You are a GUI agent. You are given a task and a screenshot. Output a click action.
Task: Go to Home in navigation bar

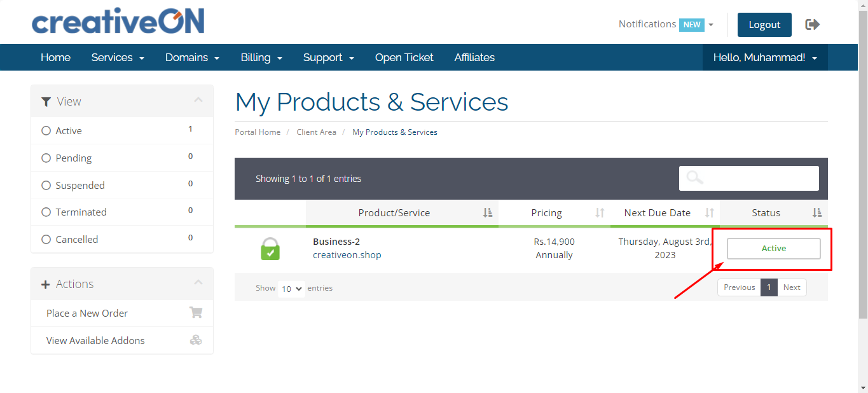(x=56, y=57)
